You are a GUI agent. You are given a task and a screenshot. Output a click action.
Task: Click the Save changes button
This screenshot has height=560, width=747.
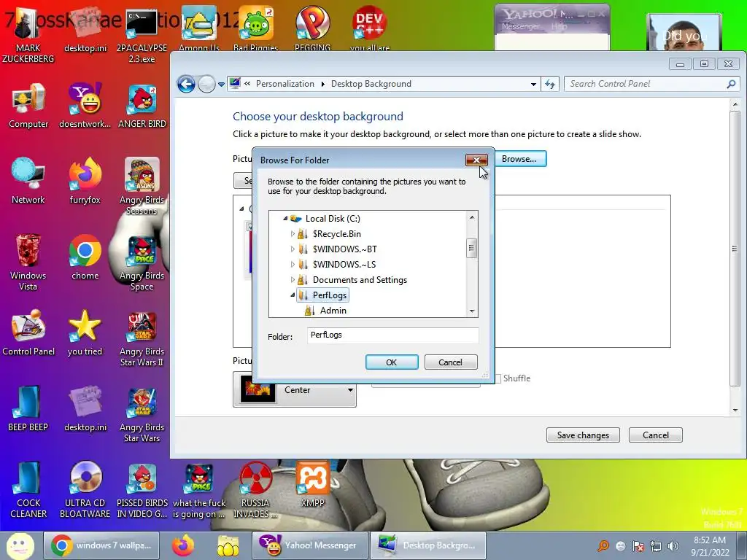coord(583,435)
